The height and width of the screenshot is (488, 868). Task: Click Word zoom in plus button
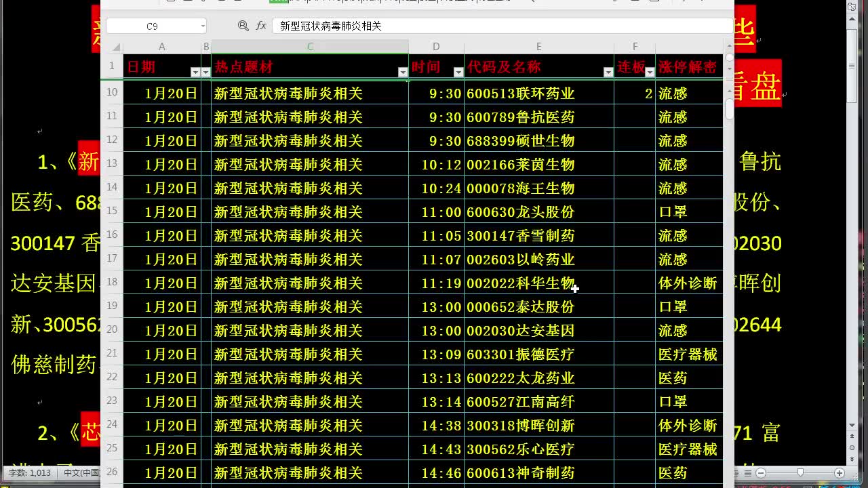pyautogui.click(x=840, y=472)
